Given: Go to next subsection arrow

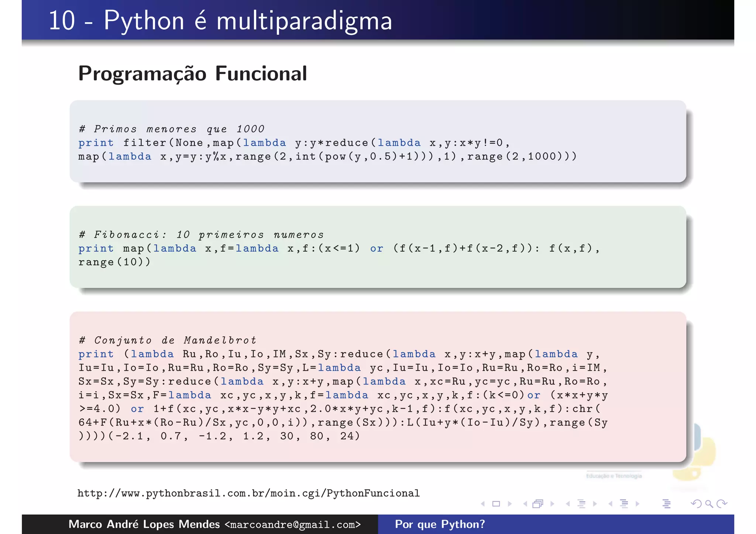Looking at the screenshot, I should click(x=595, y=504).
